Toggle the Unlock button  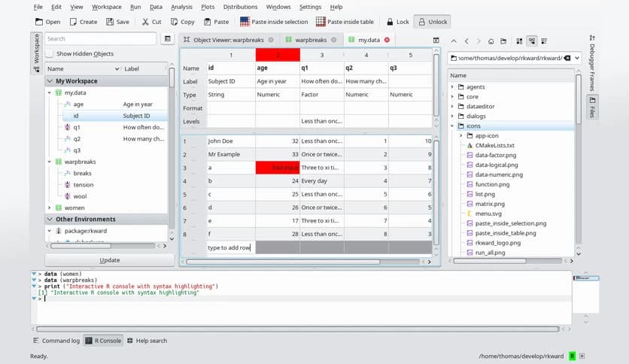433,22
